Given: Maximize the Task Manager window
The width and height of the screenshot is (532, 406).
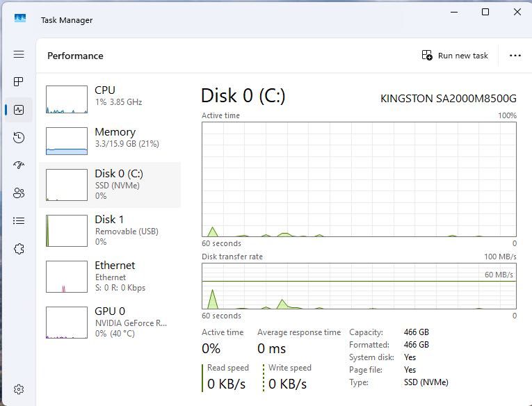Looking at the screenshot, I should coord(485,13).
